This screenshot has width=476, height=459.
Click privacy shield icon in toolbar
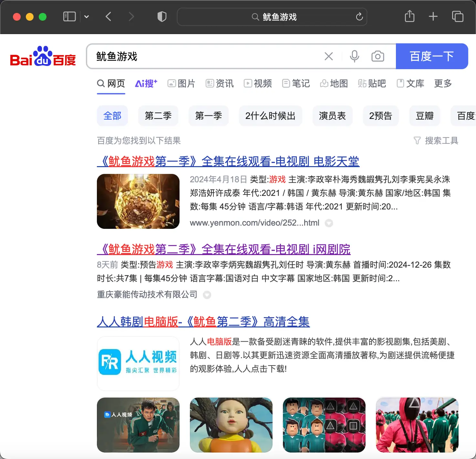(x=162, y=16)
